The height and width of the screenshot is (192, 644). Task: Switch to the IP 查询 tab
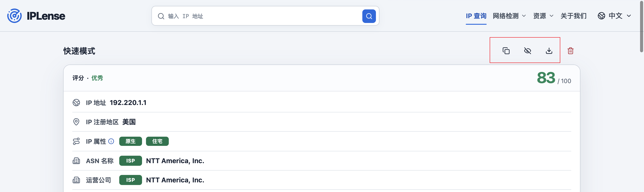click(x=476, y=16)
